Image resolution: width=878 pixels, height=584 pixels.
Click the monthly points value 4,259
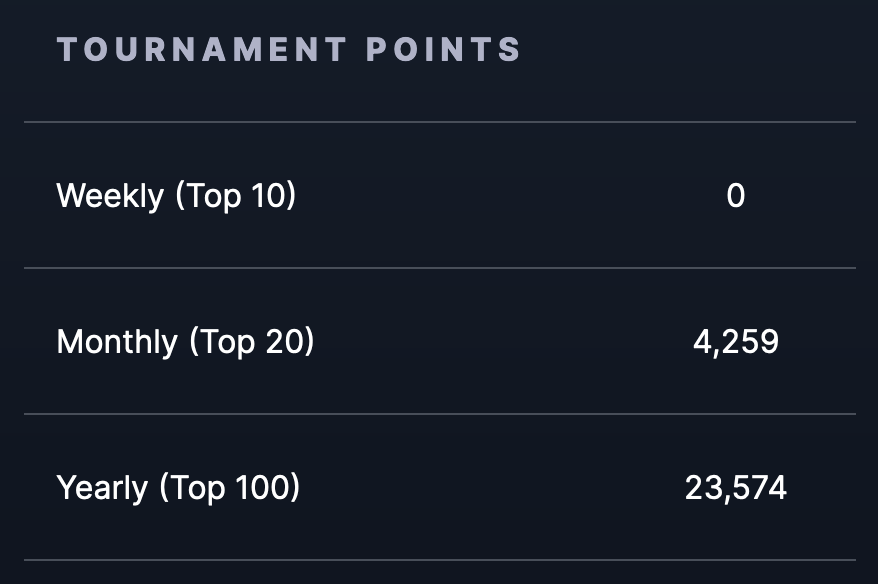click(736, 342)
